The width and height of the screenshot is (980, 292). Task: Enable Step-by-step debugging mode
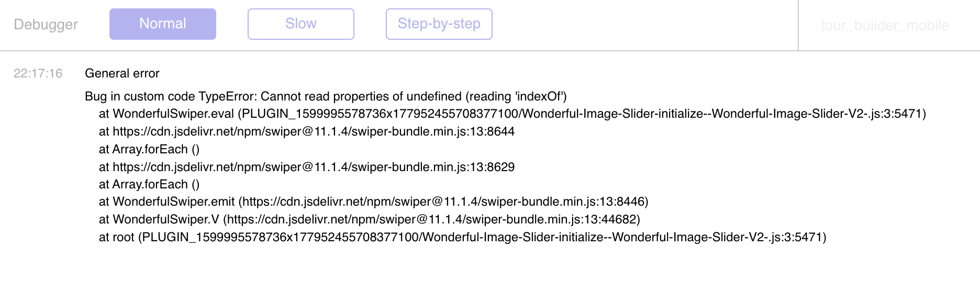[439, 24]
